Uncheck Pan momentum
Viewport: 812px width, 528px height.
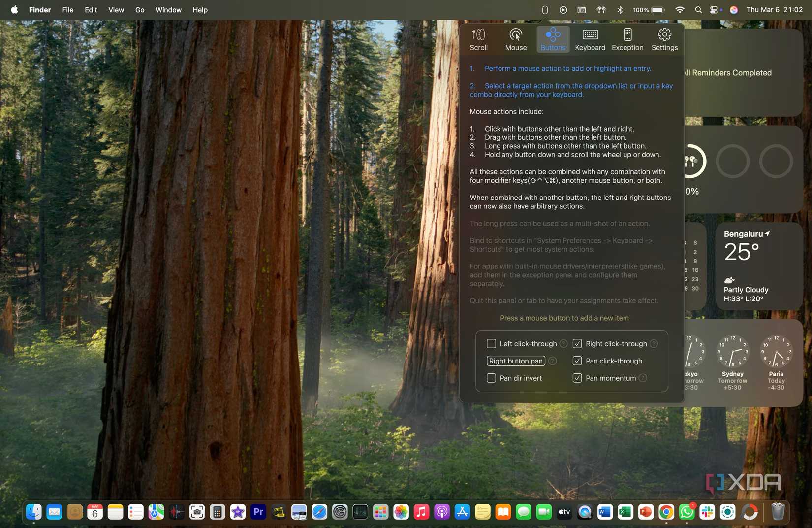coord(577,378)
